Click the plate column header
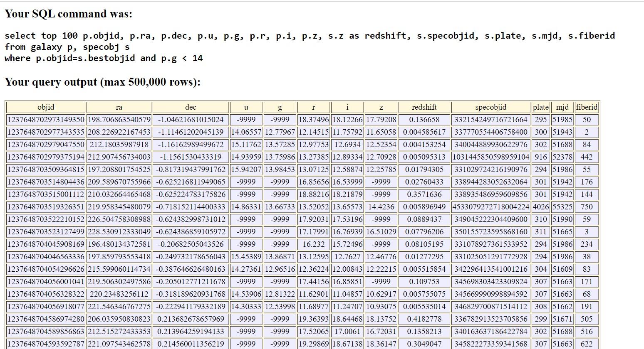The image size is (644, 349). click(x=540, y=107)
